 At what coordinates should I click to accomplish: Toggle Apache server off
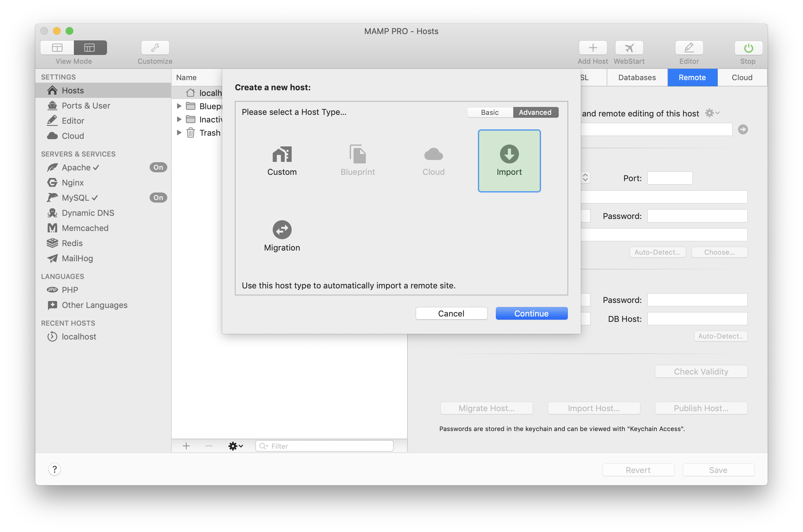[158, 167]
